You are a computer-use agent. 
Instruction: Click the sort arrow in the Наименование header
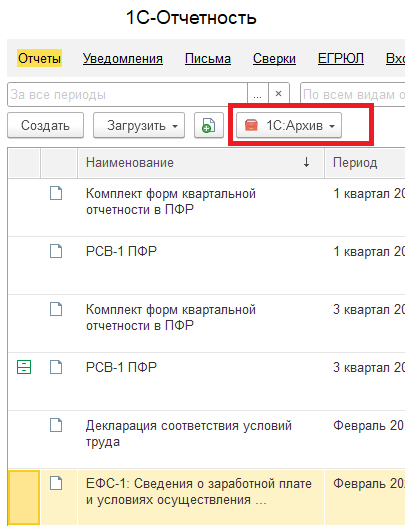tap(306, 163)
